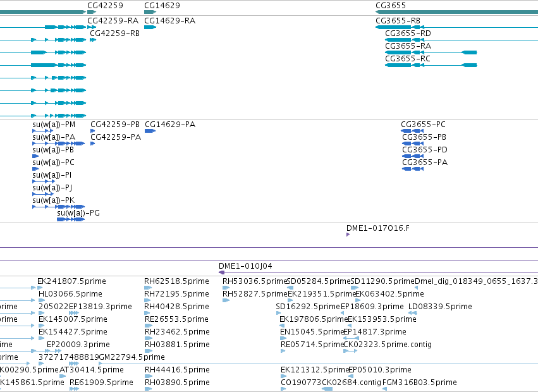This screenshot has width=538, height=392.
Task: Select EST EK197806.5prime
Action: (314, 319)
